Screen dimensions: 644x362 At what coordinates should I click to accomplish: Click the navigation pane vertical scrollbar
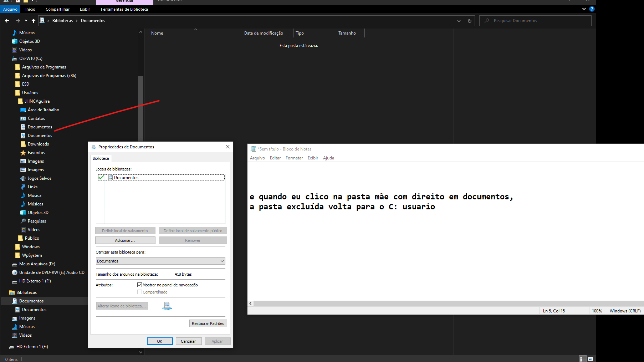[140, 109]
